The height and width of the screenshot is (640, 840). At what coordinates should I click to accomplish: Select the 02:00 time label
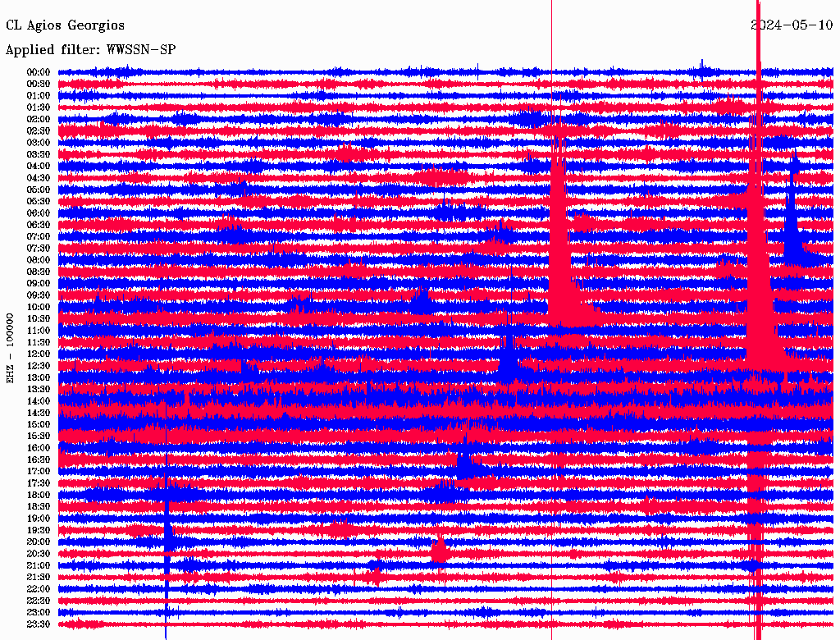[x=39, y=119]
